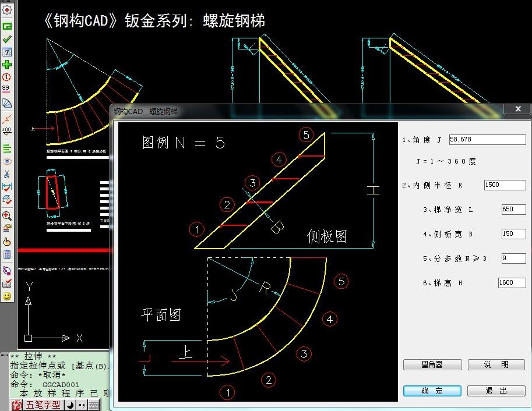
Task: Click the 图例 N = 5 legend text
Action: coord(183,143)
